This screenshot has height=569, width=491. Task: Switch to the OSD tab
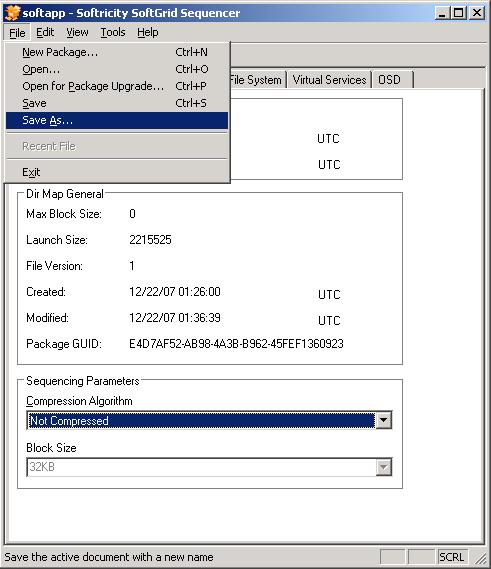[392, 80]
